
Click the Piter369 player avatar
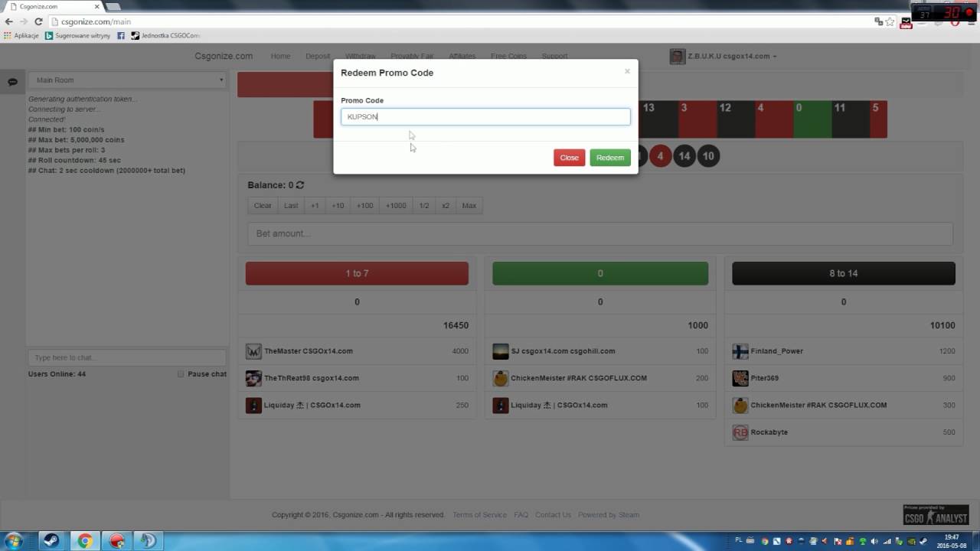coord(740,378)
